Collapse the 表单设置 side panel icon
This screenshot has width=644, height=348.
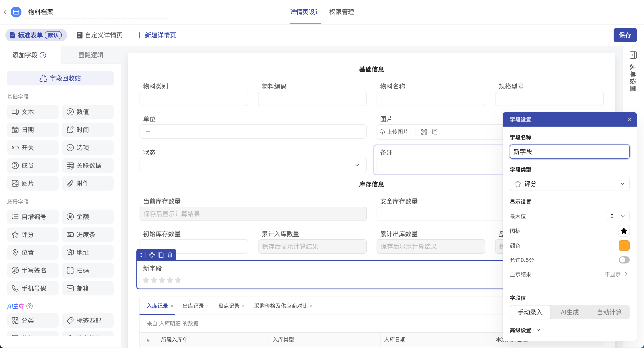pos(633,55)
